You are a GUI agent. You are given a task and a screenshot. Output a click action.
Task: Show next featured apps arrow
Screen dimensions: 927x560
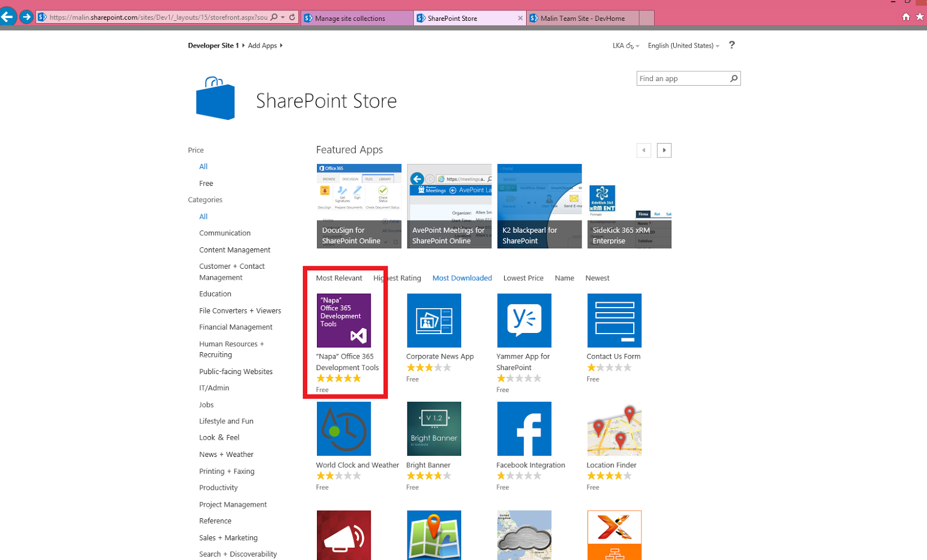pyautogui.click(x=664, y=150)
